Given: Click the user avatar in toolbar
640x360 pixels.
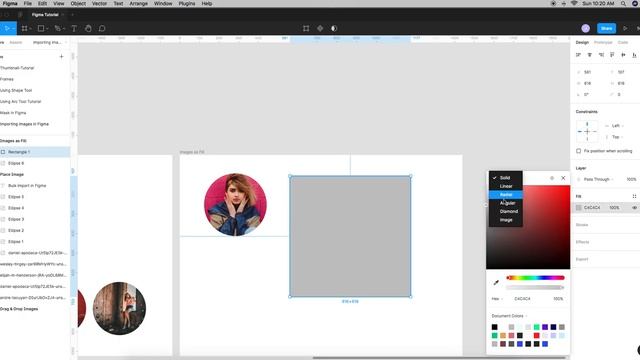Looking at the screenshot, I should point(586,28).
